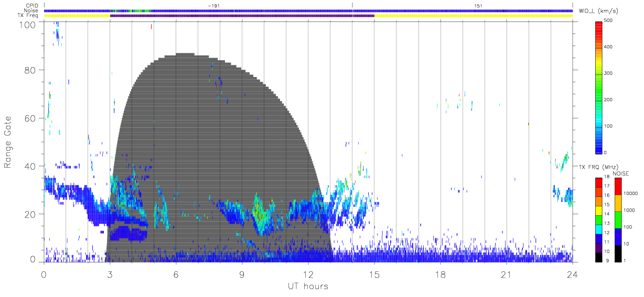
Task: Pick the black bottom segment of TX FRQ bar
Action: coord(599,256)
